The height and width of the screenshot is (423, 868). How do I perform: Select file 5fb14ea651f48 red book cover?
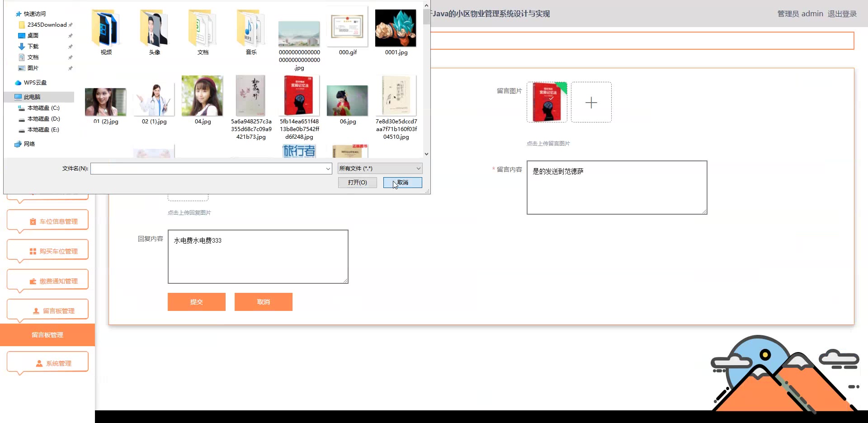[x=299, y=96]
